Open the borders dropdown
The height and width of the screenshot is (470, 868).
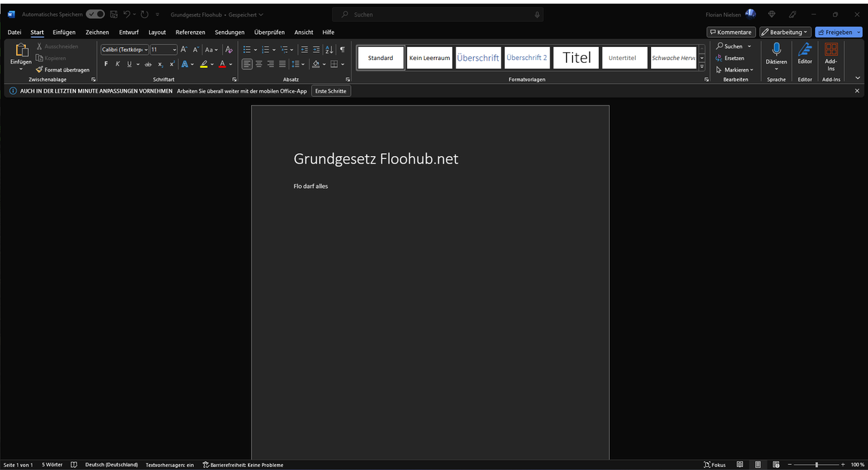pos(341,64)
